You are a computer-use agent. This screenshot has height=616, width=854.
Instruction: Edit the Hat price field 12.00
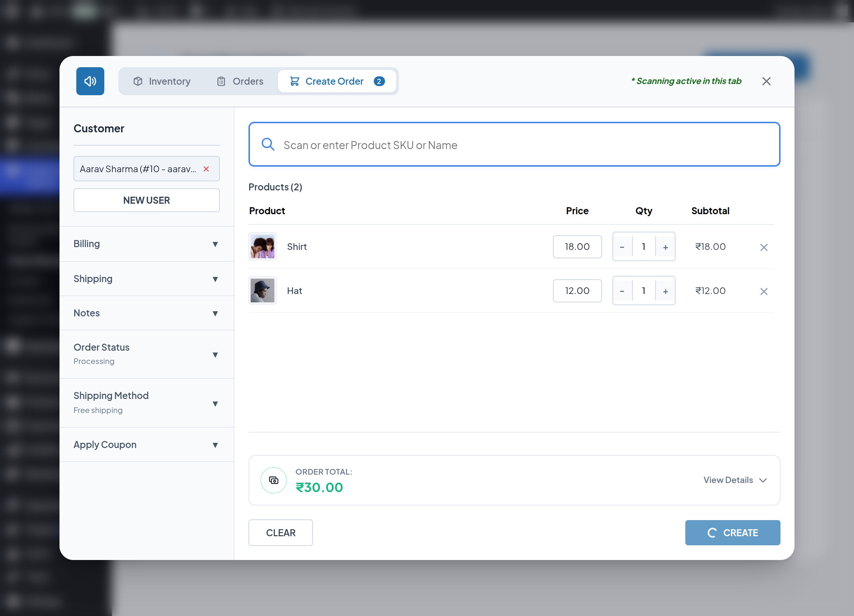(577, 291)
